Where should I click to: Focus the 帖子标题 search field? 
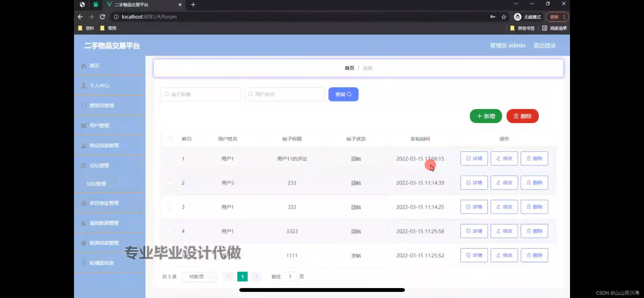[201, 94]
